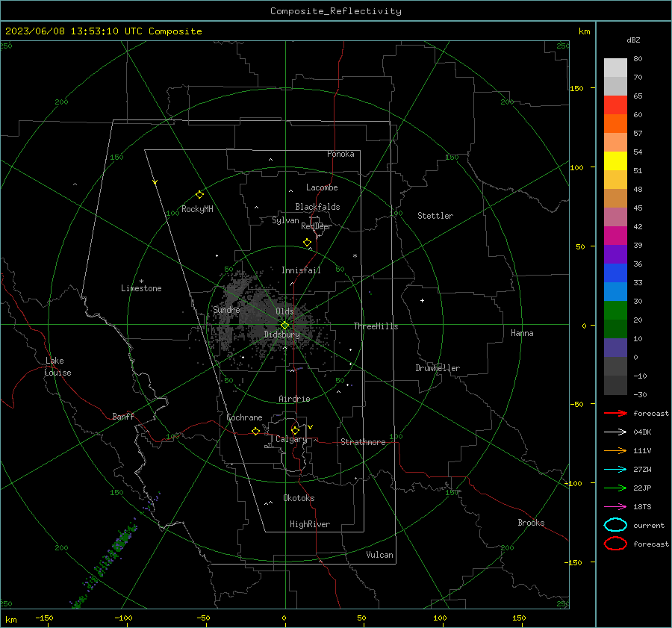This screenshot has height=628, width=672.
Task: Click the yellow diamond marker near Cochrane
Action: pyautogui.click(x=256, y=431)
